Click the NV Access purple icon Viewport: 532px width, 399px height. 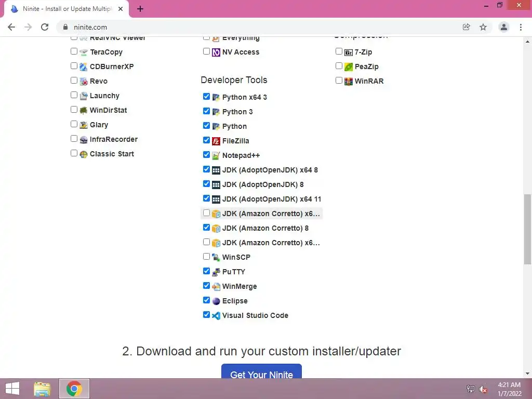[x=216, y=52]
